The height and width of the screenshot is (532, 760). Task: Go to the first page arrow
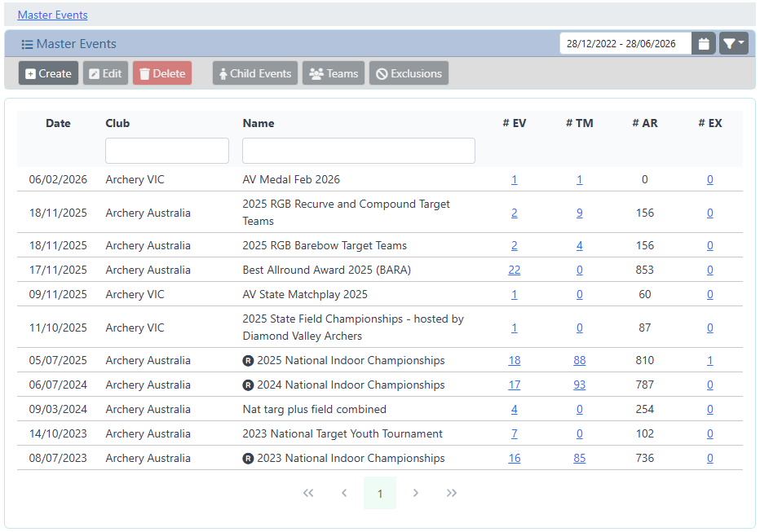[308, 493]
